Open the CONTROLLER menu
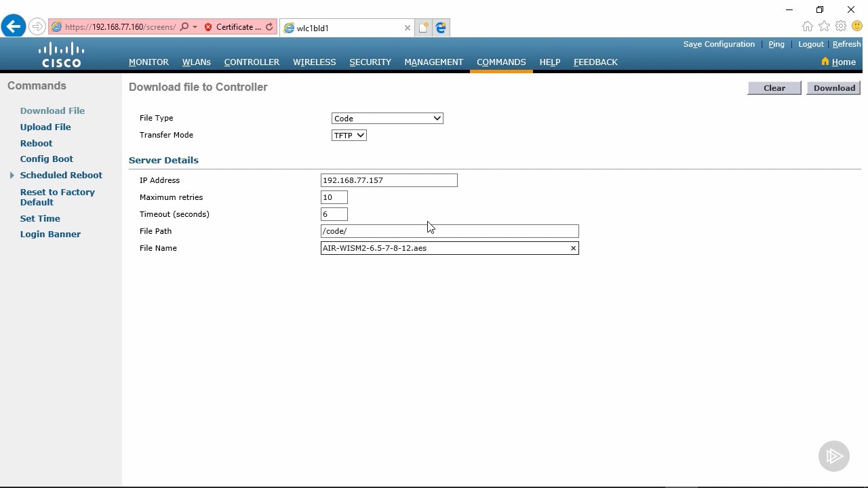Image resolution: width=868 pixels, height=488 pixels. (252, 62)
